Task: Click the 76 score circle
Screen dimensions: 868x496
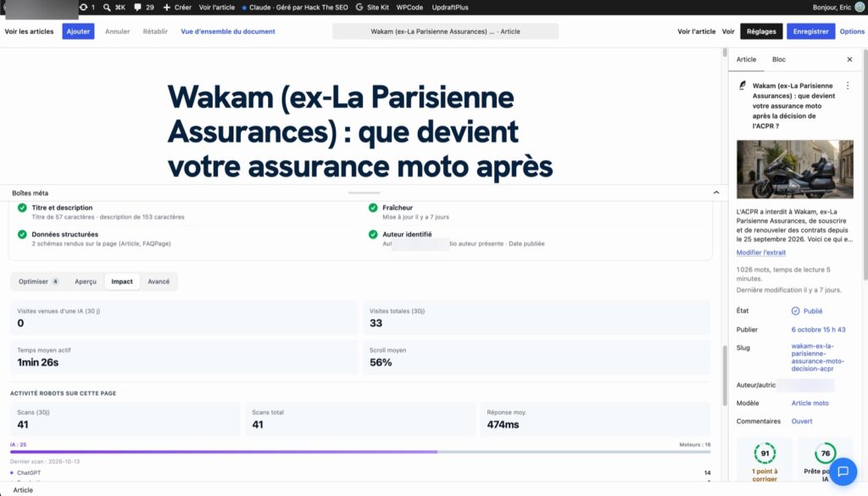Action: point(825,454)
